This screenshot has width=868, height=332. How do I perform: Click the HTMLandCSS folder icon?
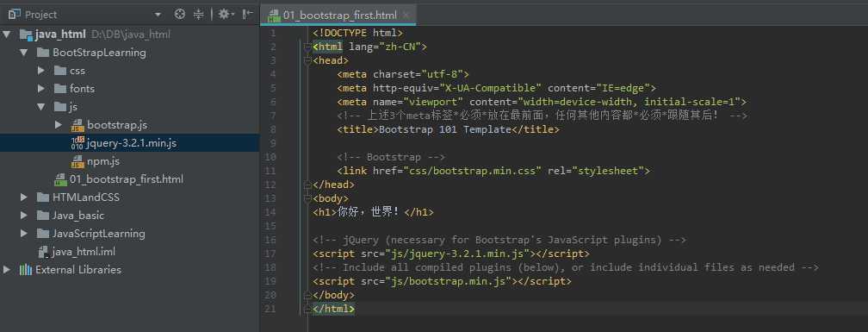point(43,197)
